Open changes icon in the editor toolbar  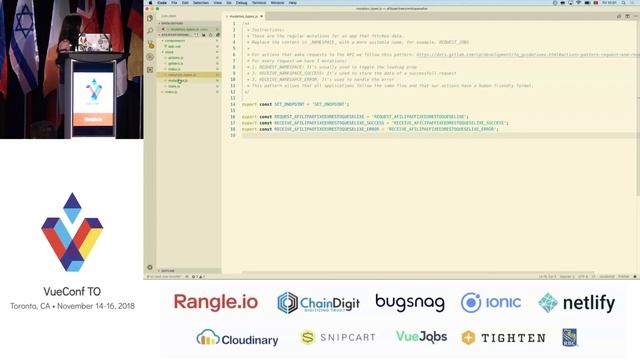(x=619, y=16)
